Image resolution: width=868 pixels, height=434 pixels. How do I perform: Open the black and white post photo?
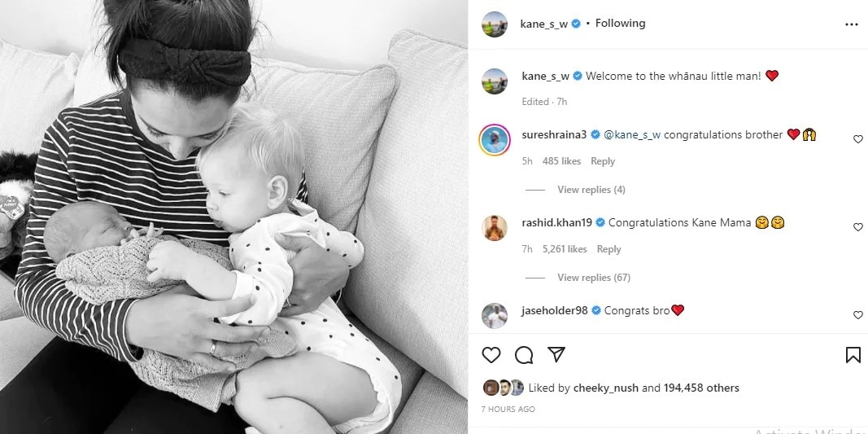click(233, 217)
